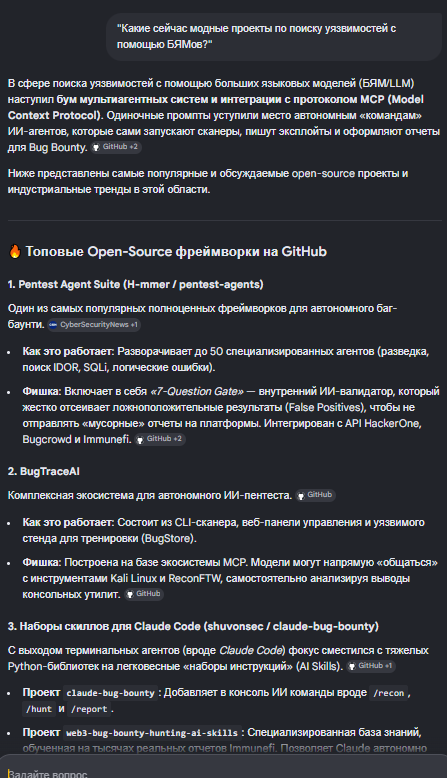Click the italic "7-Question Gate" text
This screenshot has width=447, height=778.
(197, 392)
